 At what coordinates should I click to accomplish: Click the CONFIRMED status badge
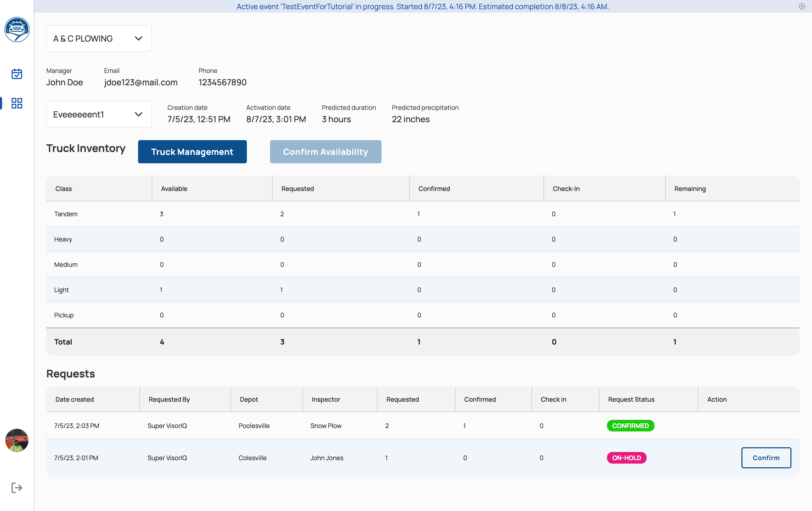[x=630, y=425]
